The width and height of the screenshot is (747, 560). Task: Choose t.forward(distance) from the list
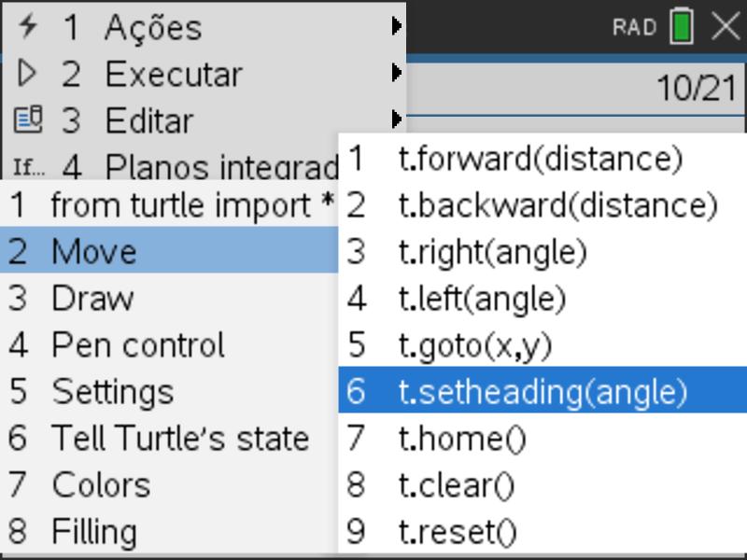click(x=543, y=159)
